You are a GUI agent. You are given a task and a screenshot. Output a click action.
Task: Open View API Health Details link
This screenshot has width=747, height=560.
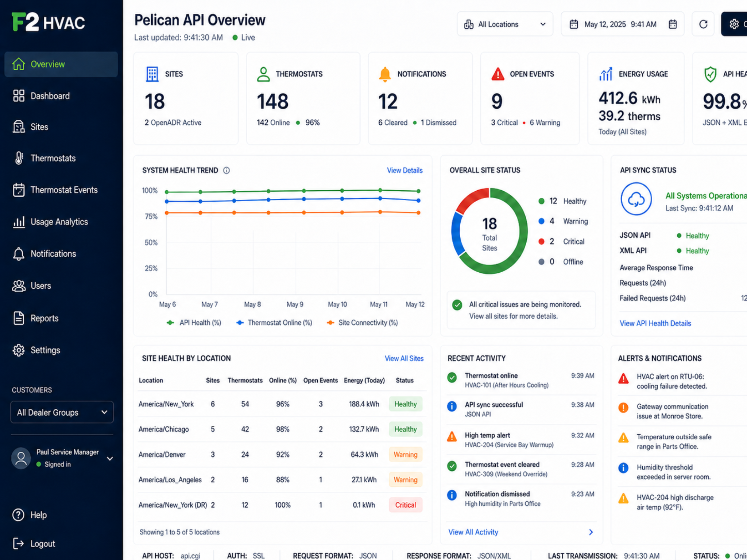tap(655, 323)
